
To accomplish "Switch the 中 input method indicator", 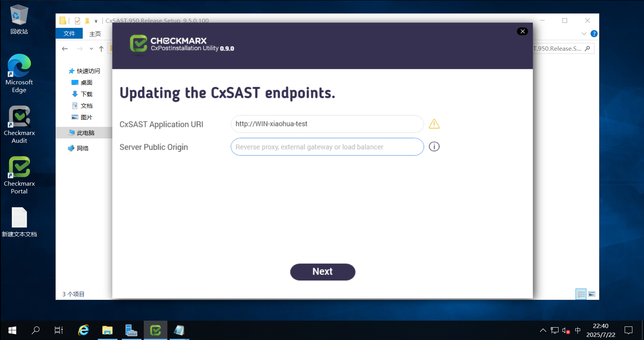I will click(578, 330).
